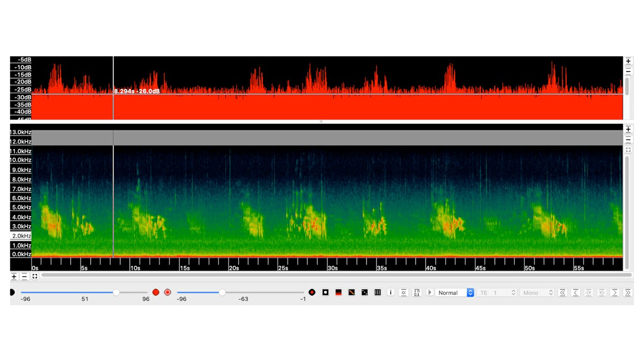644x362 pixels.
Task: Click the 20s mark on time ruler
Action: [233, 268]
